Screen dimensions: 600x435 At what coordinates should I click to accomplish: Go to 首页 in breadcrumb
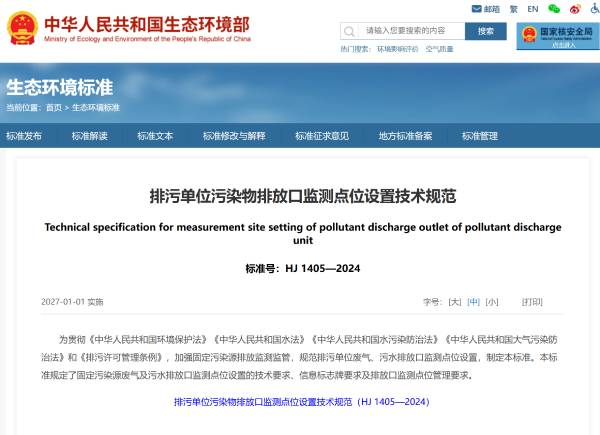[54, 108]
